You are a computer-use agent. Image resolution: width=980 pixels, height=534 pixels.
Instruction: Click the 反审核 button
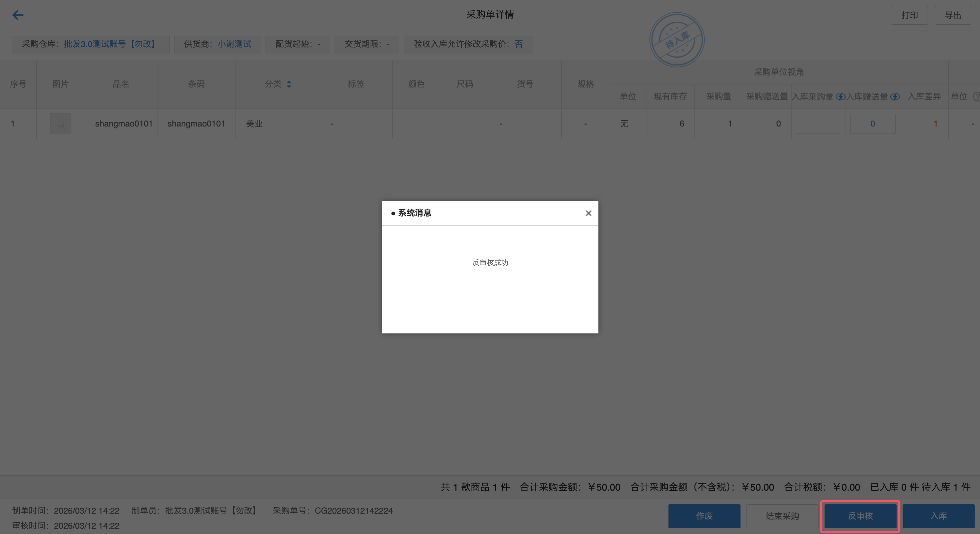860,516
